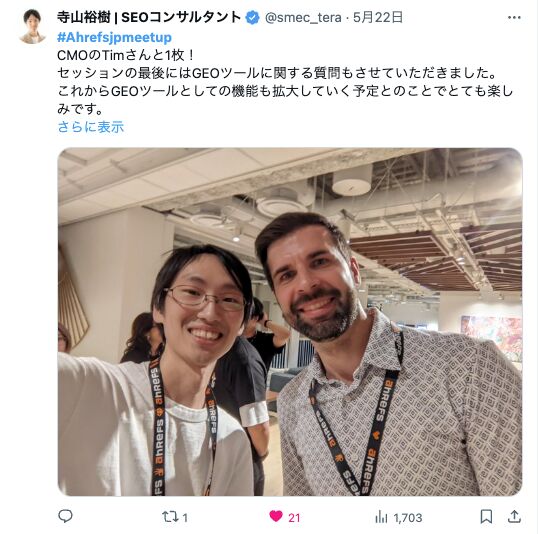Open the #Ahrefsjpmeetup hashtag

click(x=114, y=37)
